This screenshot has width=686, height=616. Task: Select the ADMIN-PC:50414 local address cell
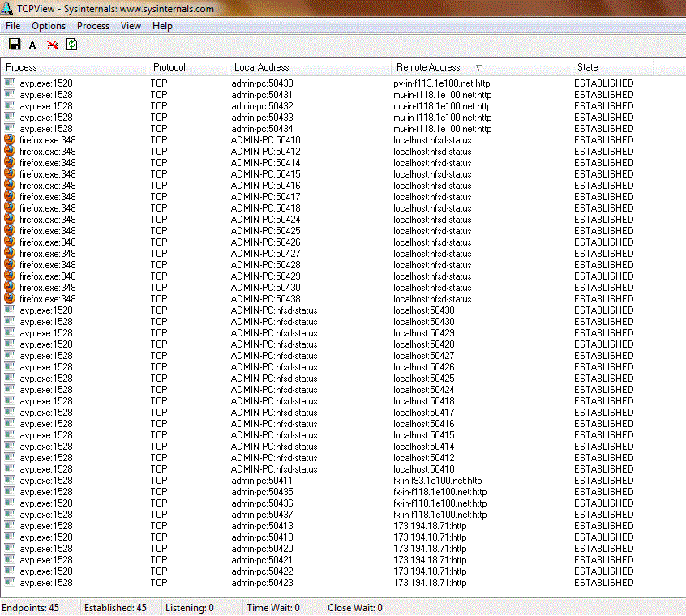[x=266, y=163]
